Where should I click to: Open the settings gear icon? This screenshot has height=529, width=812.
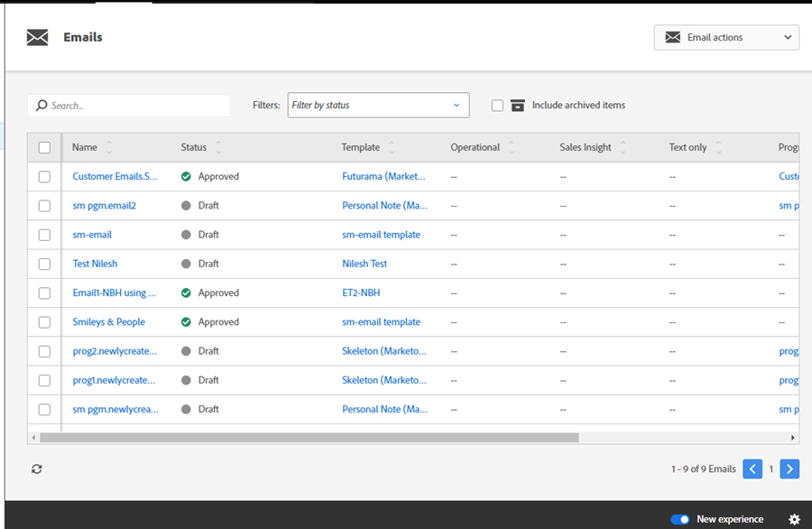coord(794,519)
